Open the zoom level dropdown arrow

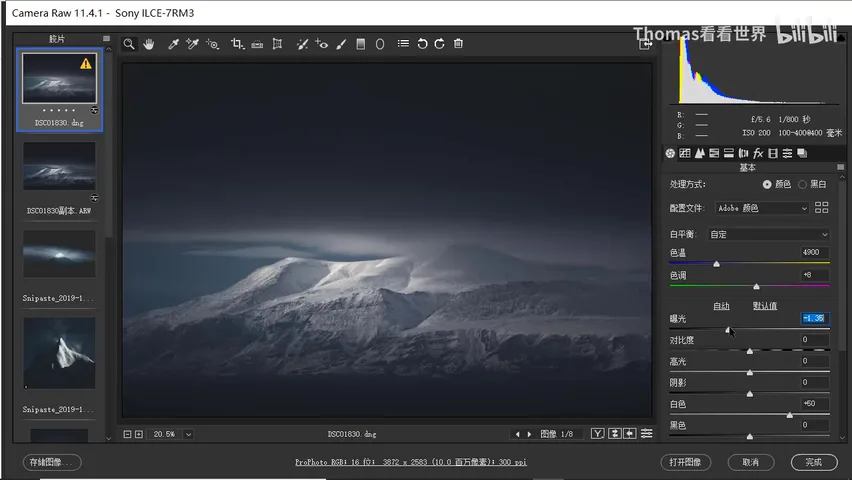tap(188, 434)
